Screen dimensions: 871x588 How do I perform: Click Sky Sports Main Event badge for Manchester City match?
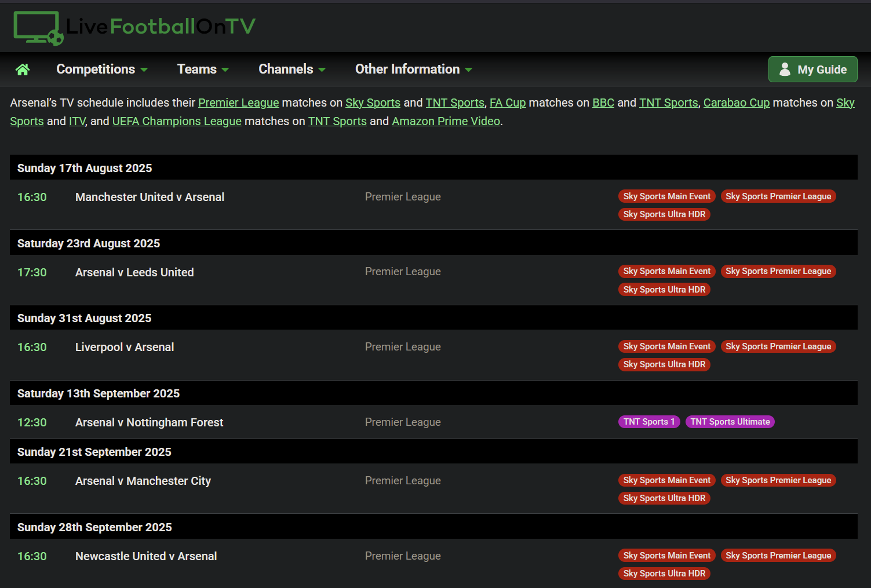[667, 480]
